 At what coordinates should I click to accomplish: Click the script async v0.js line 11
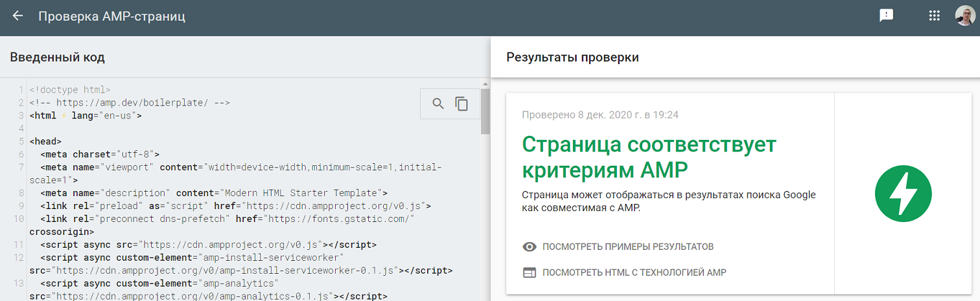point(208,245)
